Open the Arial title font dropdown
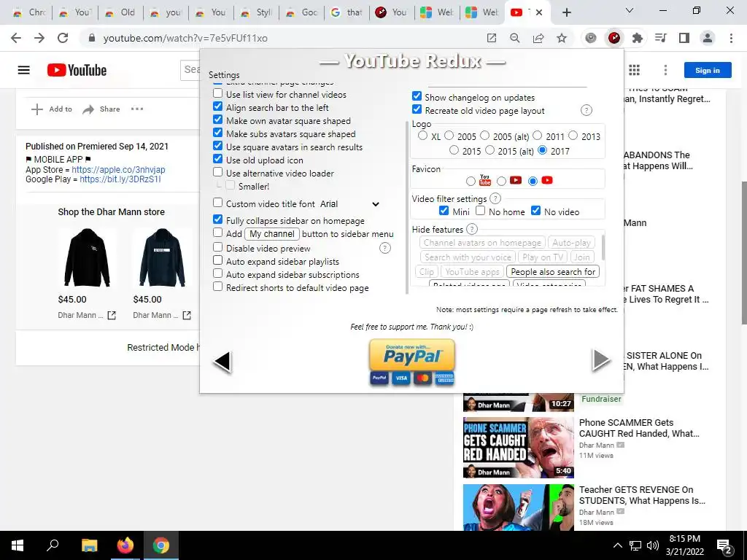Viewport: 747px width, 560px height. point(349,204)
